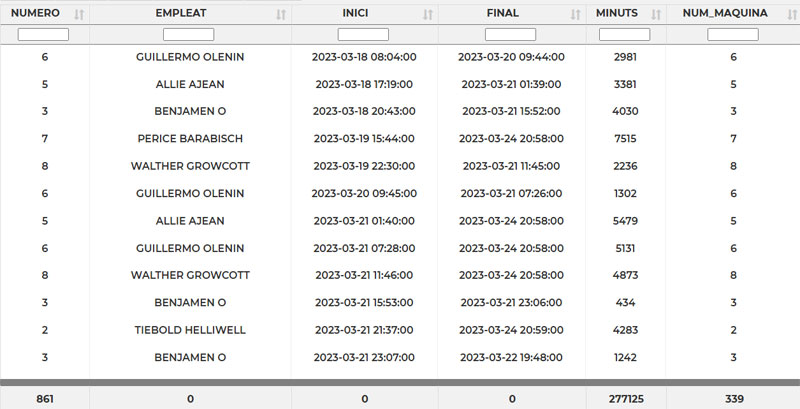This screenshot has width=800, height=409.
Task: Focus the NUMERO filter input box
Action: click(44, 34)
